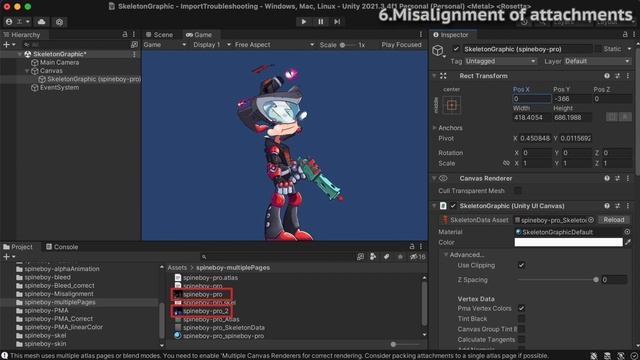Screen dimensions: 640x360
Task: Open SkeletonGraphic component help icon
Action: [x=607, y=206]
